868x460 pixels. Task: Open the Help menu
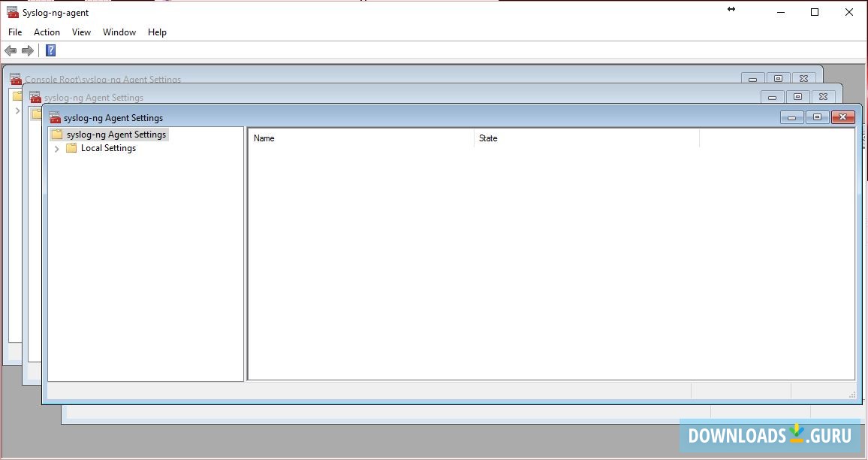pos(157,32)
